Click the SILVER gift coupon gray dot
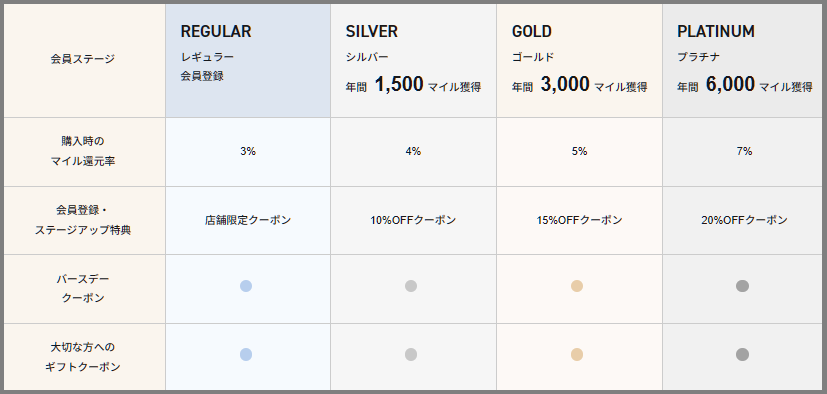The image size is (827, 394). (411, 354)
